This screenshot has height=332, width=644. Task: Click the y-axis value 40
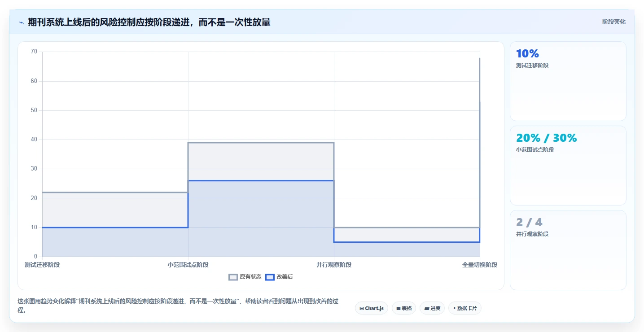click(34, 140)
